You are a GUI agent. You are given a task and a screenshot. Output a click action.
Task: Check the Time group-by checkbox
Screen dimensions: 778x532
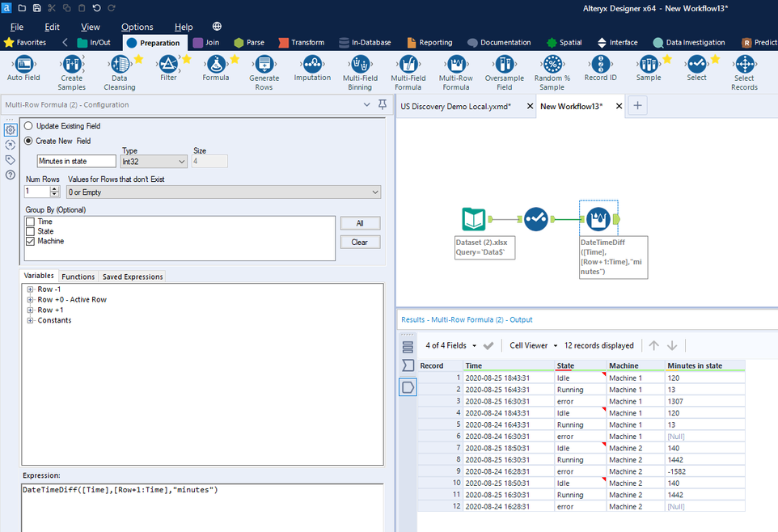[x=31, y=222]
